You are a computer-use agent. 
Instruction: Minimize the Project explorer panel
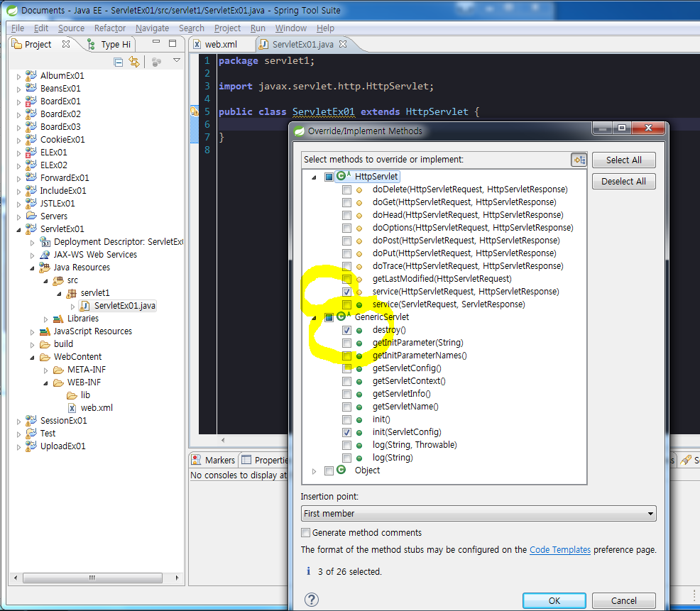pos(155,42)
